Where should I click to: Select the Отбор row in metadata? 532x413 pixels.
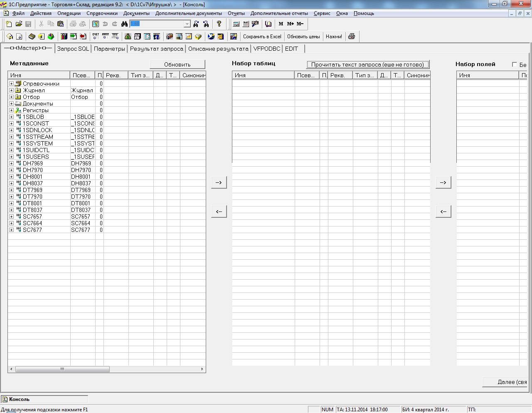[106, 97]
